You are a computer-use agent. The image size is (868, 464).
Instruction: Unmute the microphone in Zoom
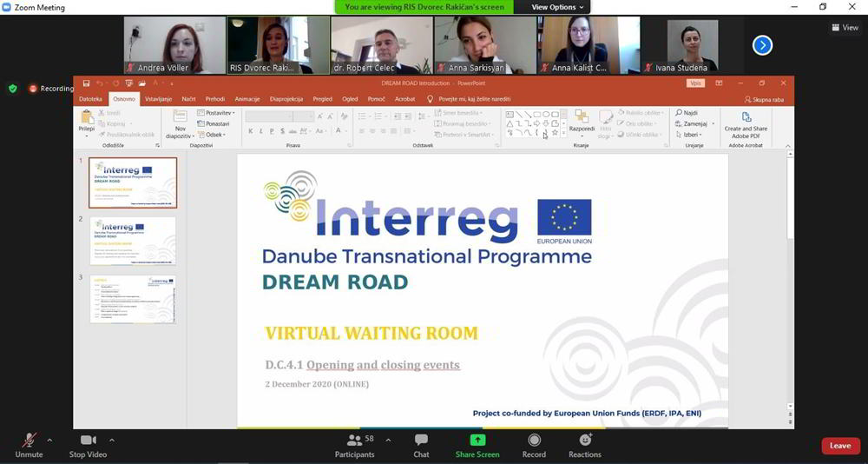click(x=29, y=446)
